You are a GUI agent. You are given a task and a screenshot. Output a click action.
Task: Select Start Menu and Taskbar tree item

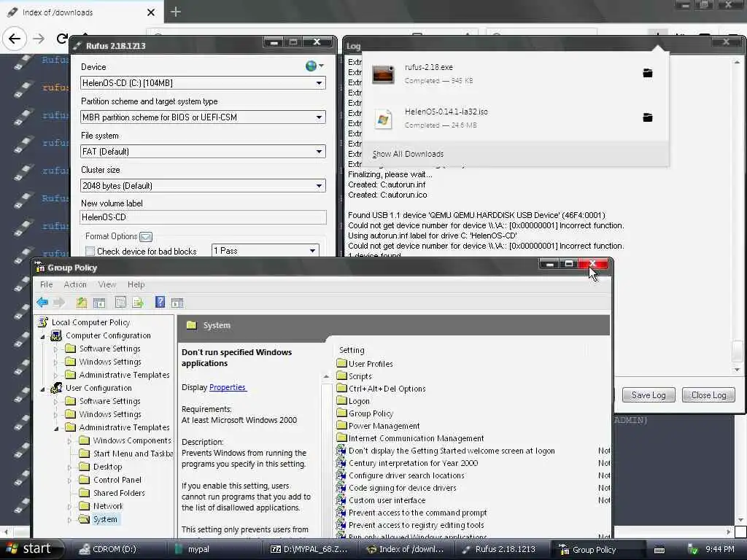click(133, 454)
